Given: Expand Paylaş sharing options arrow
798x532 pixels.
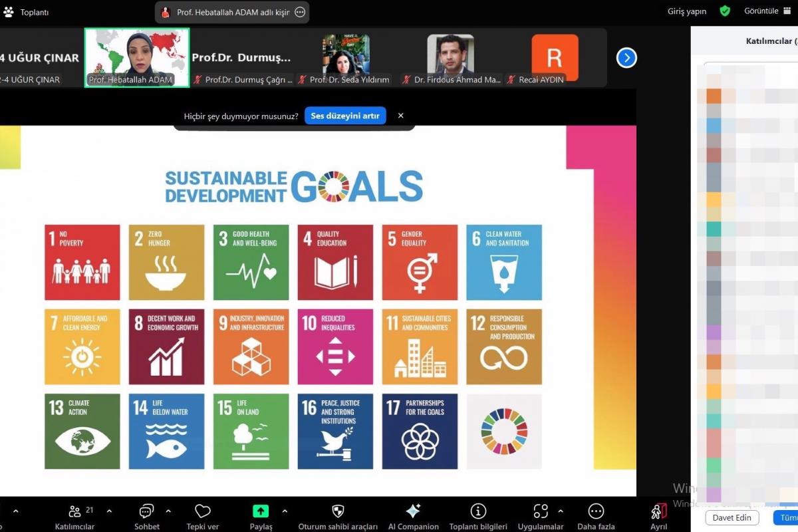Looking at the screenshot, I should point(285,511).
